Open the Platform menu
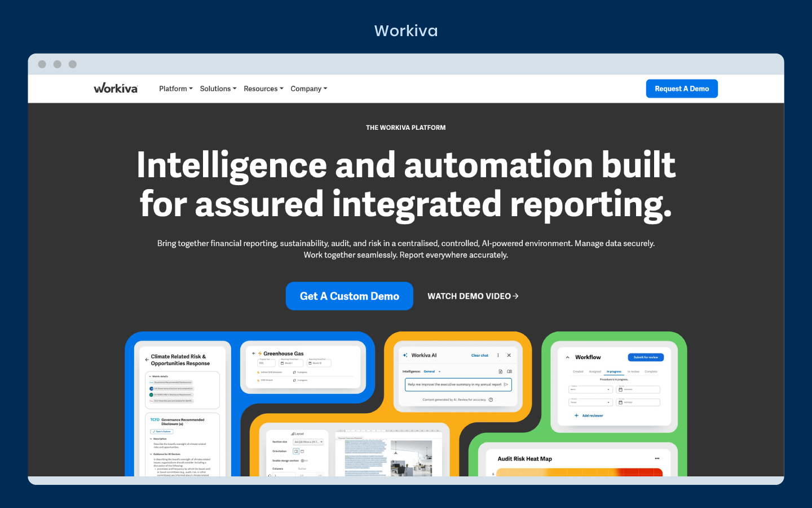This screenshot has width=812, height=508. 176,89
